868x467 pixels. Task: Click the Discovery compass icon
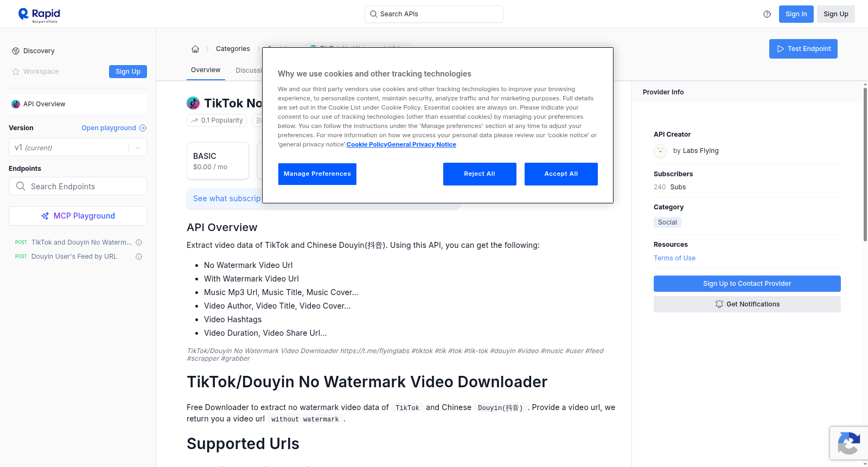tap(16, 51)
